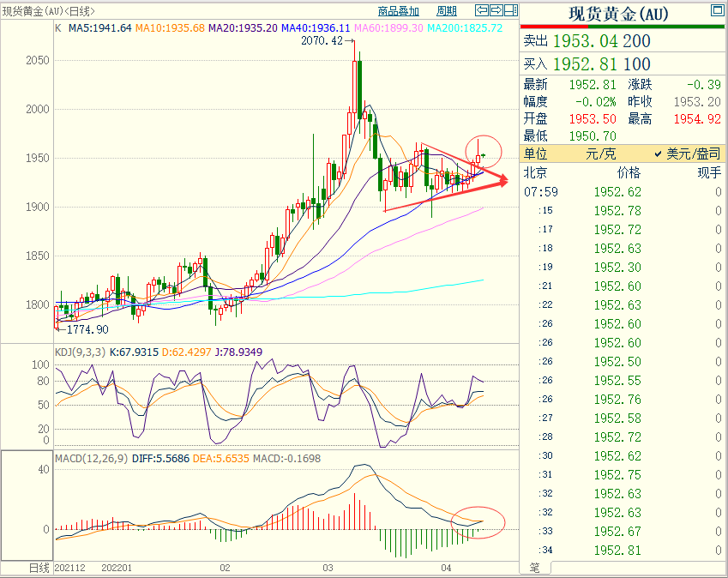This screenshot has width=728, height=578.
Task: Click the 卖出 price 1953.04
Action: (x=586, y=41)
